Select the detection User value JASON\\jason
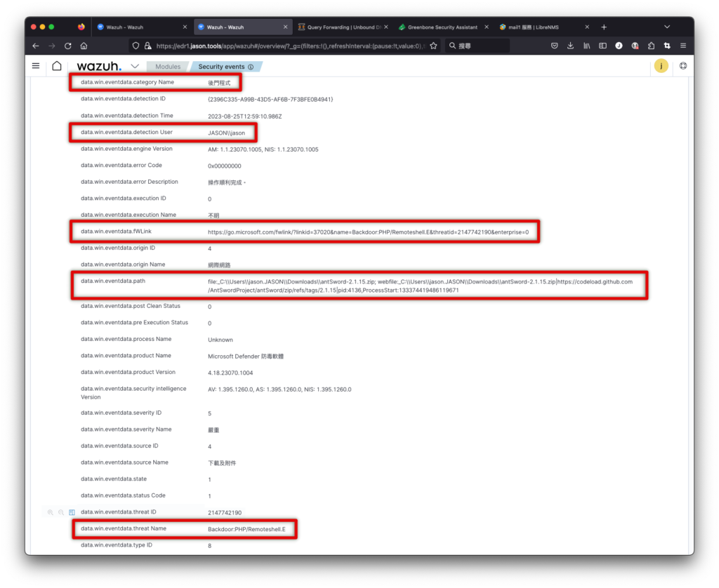Viewport: 719px width, 588px height. tap(227, 133)
